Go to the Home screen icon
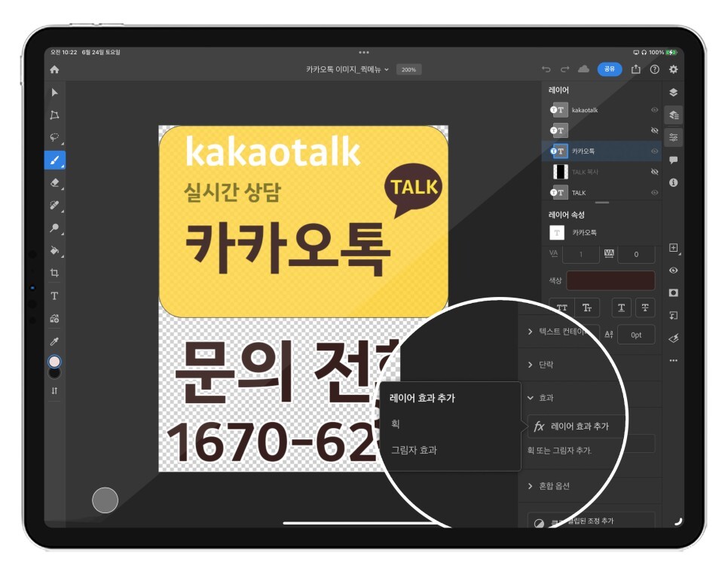The height and width of the screenshot is (575, 728). pyautogui.click(x=54, y=69)
